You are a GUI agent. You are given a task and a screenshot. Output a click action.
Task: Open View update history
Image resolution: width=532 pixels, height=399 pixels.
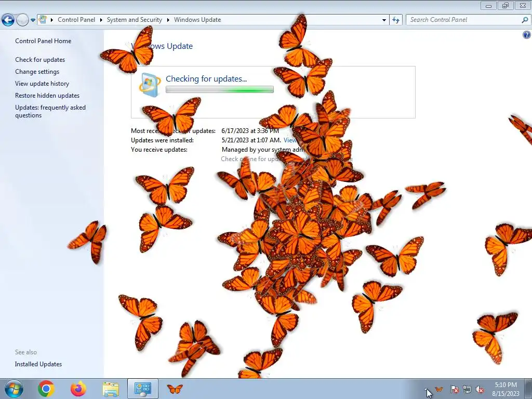click(x=42, y=84)
